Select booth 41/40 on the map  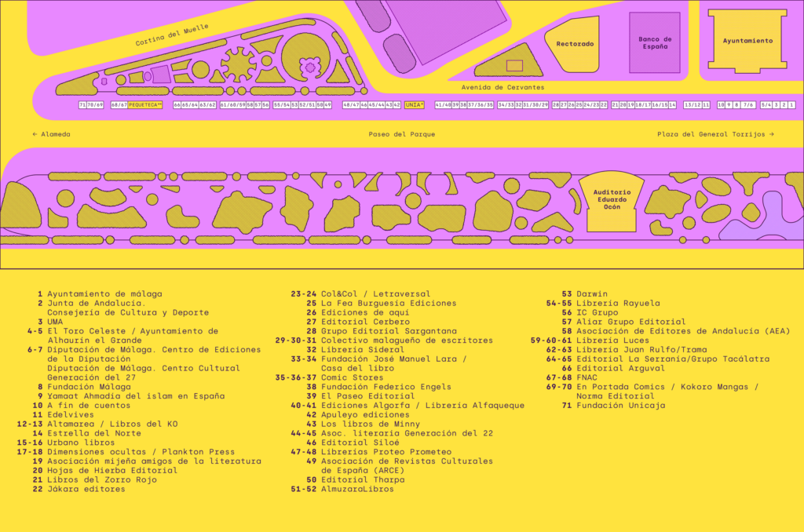444,105
